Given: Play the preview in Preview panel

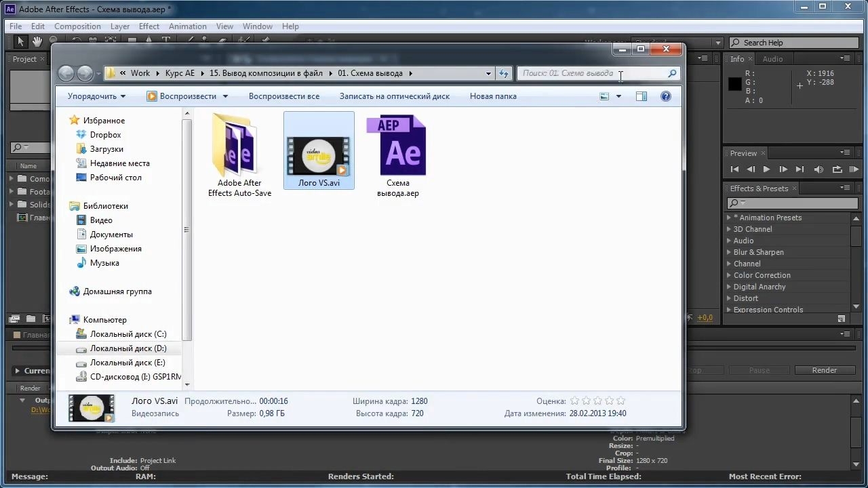Looking at the screenshot, I should [766, 169].
